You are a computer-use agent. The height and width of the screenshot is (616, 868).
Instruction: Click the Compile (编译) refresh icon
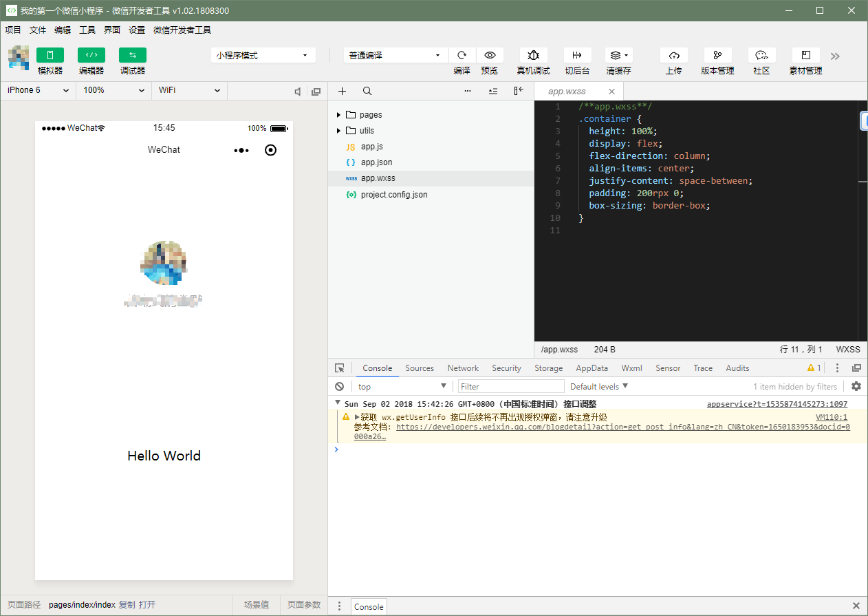[x=462, y=55]
